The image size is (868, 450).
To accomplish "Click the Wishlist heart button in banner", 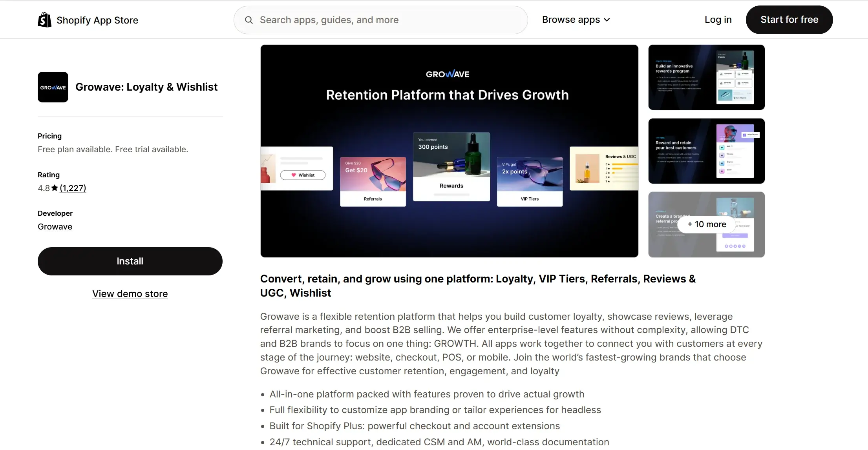I will coord(303,175).
